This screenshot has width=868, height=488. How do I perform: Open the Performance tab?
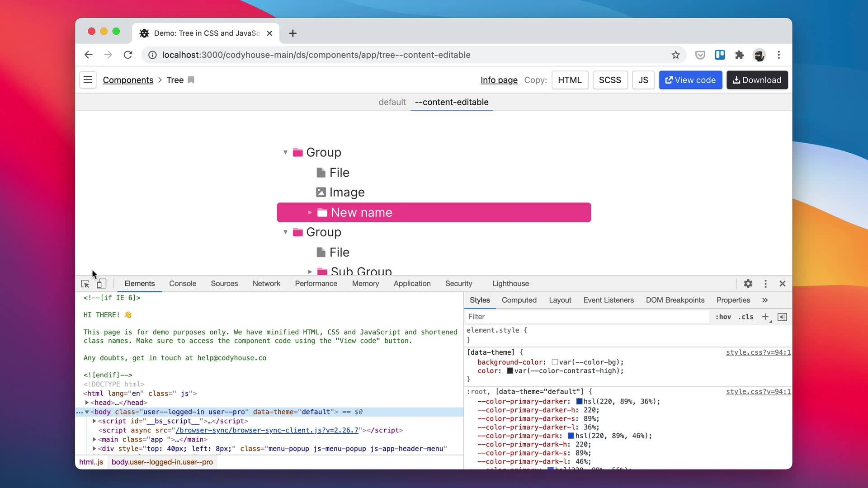(316, 284)
